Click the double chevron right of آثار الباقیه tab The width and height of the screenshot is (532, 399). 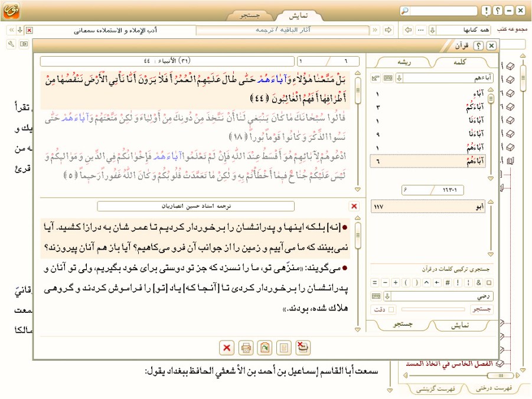(x=375, y=30)
